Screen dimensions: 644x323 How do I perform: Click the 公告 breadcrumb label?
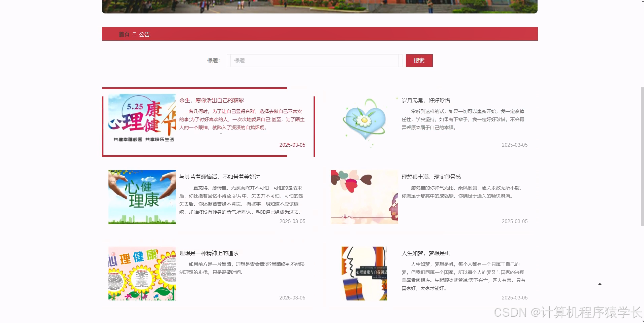tap(144, 34)
